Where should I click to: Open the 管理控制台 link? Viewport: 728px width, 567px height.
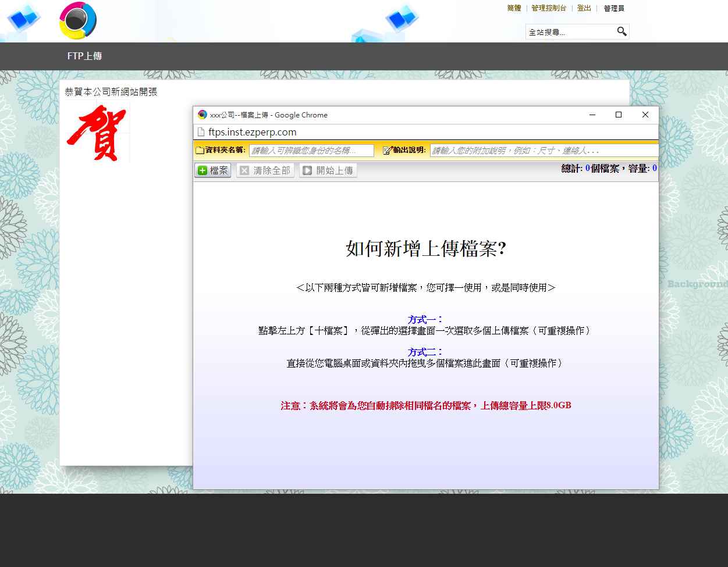(548, 8)
